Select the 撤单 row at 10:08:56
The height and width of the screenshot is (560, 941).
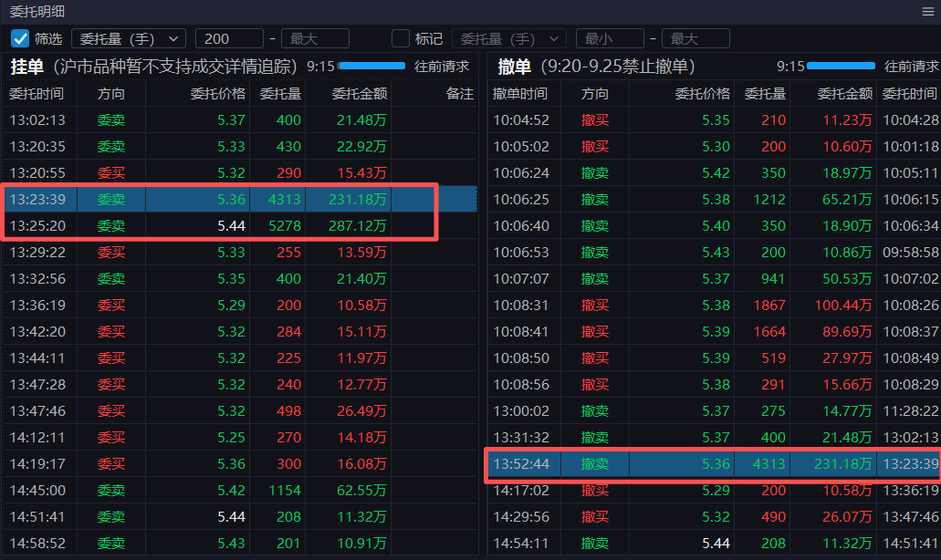pos(714,384)
